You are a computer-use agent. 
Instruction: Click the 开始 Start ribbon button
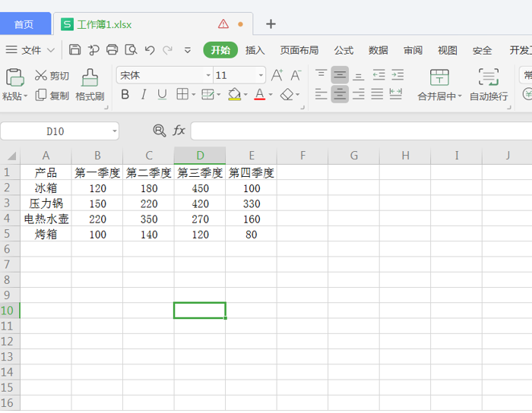pyautogui.click(x=220, y=50)
